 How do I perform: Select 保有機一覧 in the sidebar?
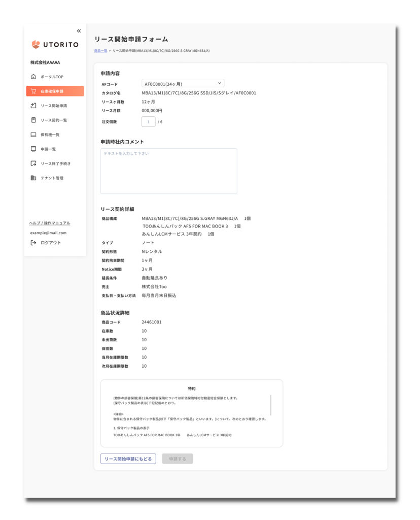click(50, 135)
